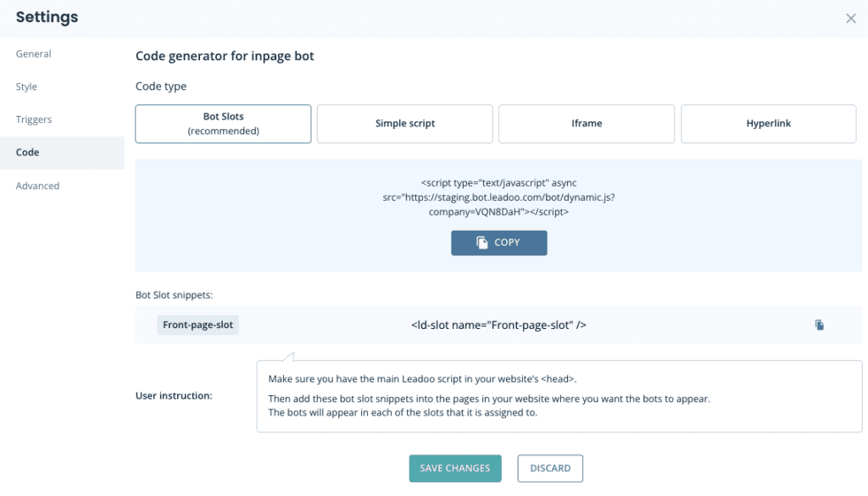The image size is (868, 496).
Task: Click the ld-slot snippet code text
Action: [498, 325]
